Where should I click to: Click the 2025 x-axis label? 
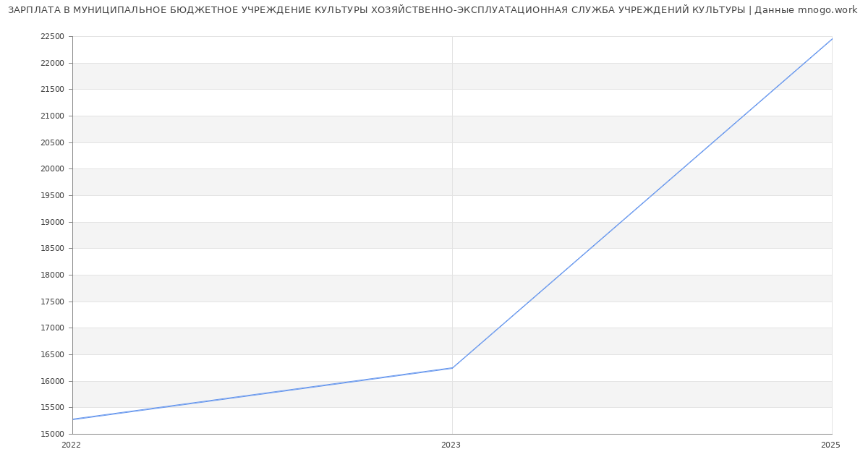830,445
